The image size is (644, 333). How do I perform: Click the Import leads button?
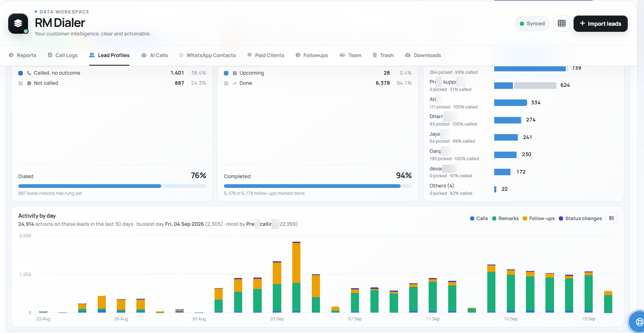[600, 24]
